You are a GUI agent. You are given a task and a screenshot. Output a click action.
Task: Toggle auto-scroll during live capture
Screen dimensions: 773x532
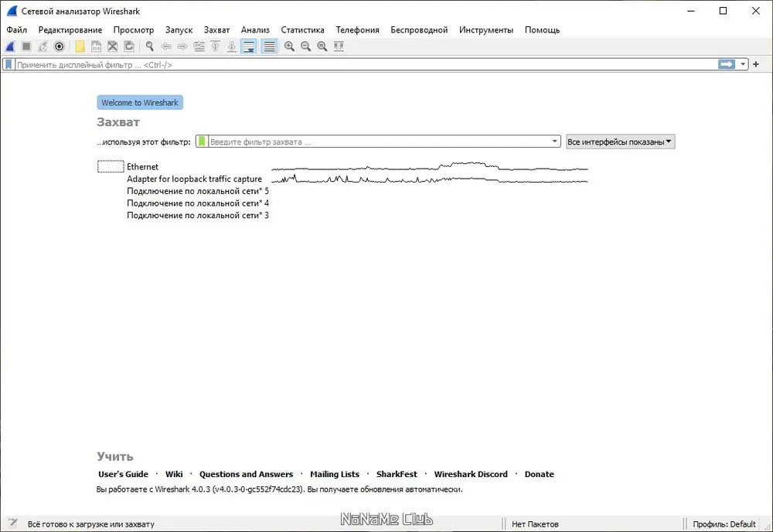point(249,46)
